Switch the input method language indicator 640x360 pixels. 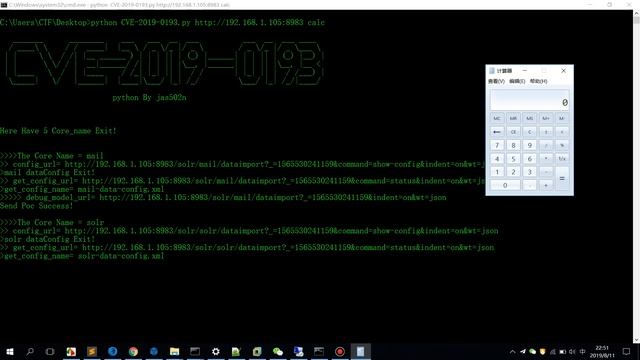[x=582, y=351]
